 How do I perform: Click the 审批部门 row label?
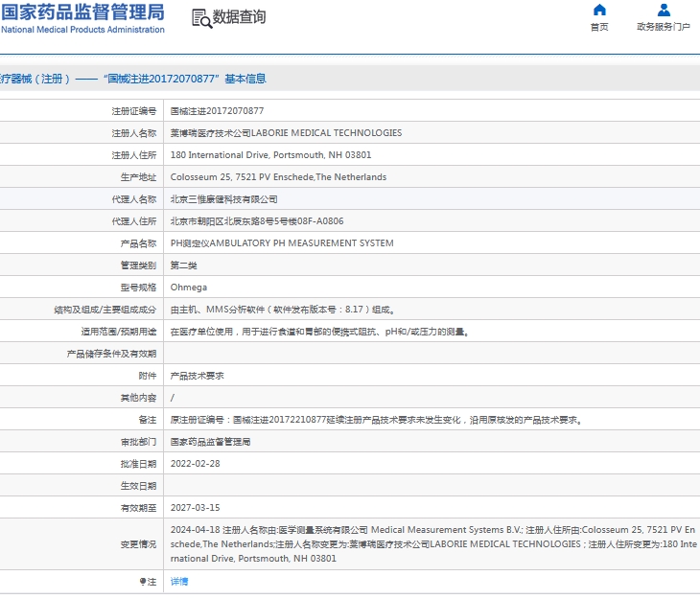(x=138, y=442)
